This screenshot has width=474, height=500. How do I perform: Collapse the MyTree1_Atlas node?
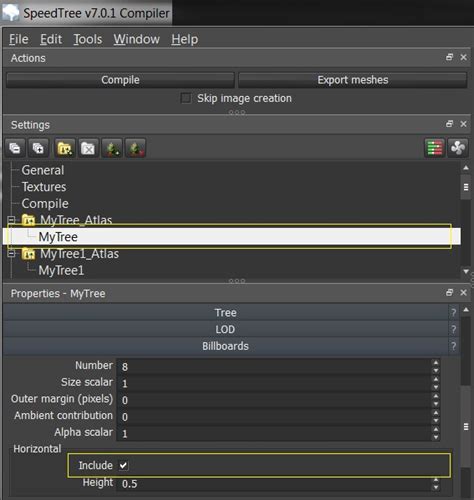(11, 254)
